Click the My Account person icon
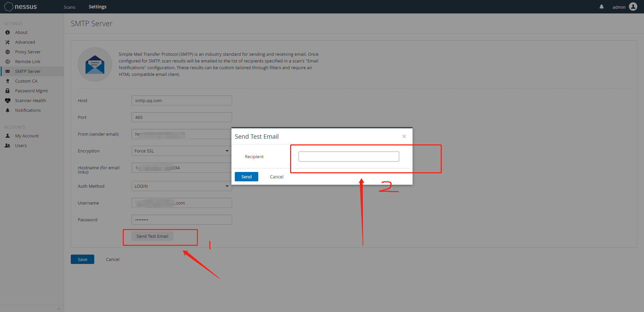Viewport: 644px width, 312px height. [7, 136]
